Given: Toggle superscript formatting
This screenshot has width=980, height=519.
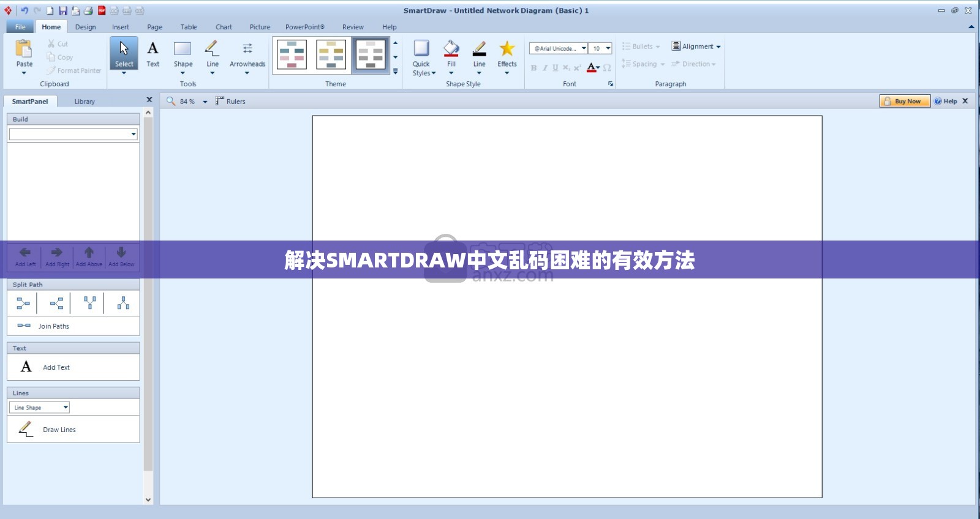Looking at the screenshot, I should [x=577, y=68].
